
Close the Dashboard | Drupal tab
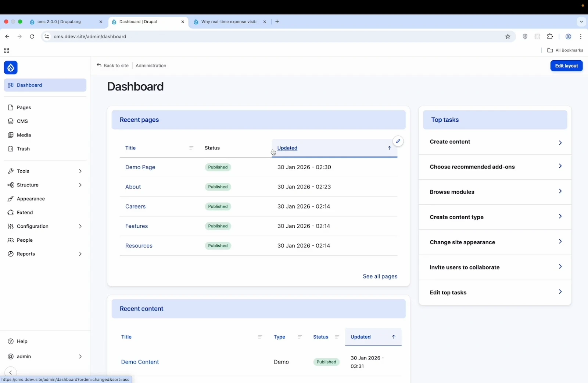pyautogui.click(x=183, y=22)
